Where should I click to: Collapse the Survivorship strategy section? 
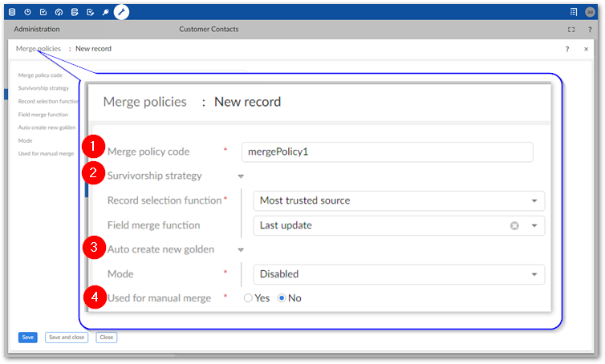(x=239, y=176)
